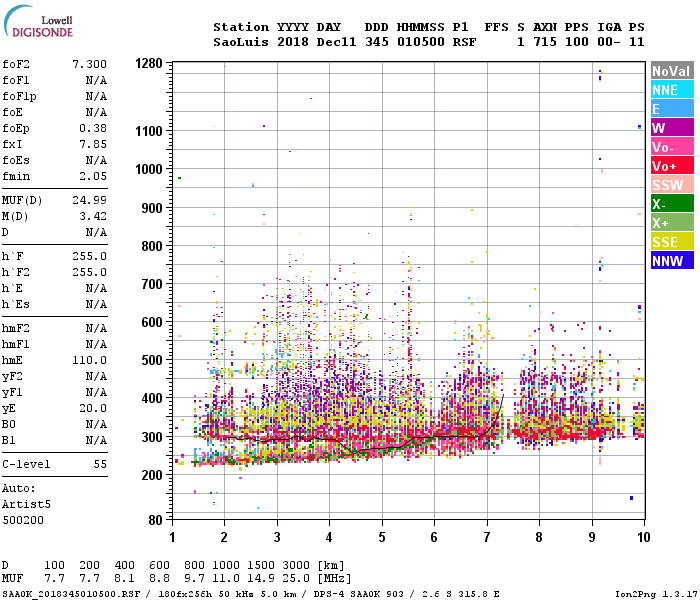Viewport: 700px width, 600px height.
Task: Click the 10 MHz x-axis label
Action: [x=643, y=537]
